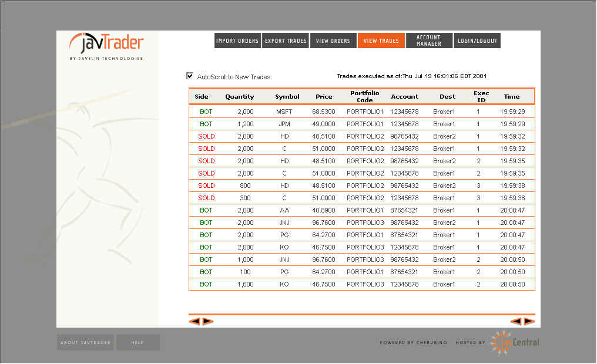This screenshot has width=597, height=364.
Task: Click BOT in the MSFT row
Action: pyautogui.click(x=206, y=112)
